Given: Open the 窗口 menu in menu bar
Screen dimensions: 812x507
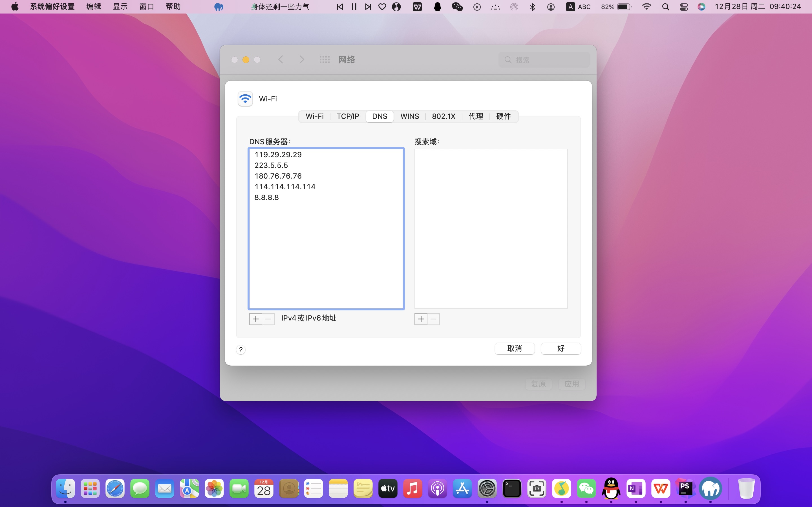Looking at the screenshot, I should [x=146, y=7].
